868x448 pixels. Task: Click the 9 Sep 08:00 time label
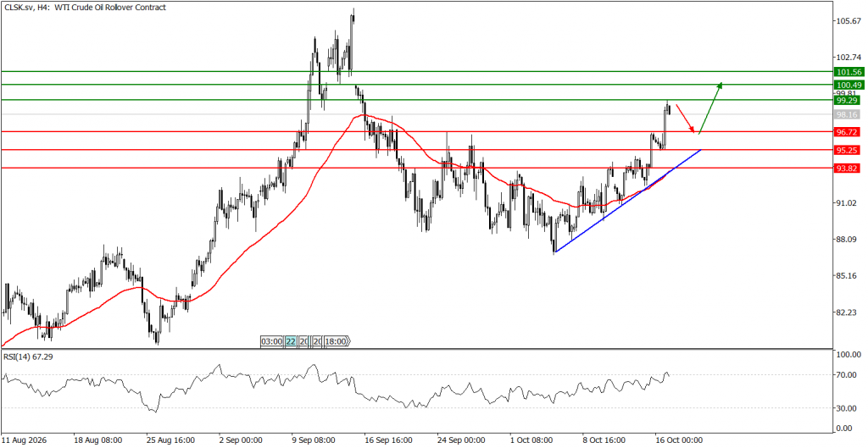[314, 440]
